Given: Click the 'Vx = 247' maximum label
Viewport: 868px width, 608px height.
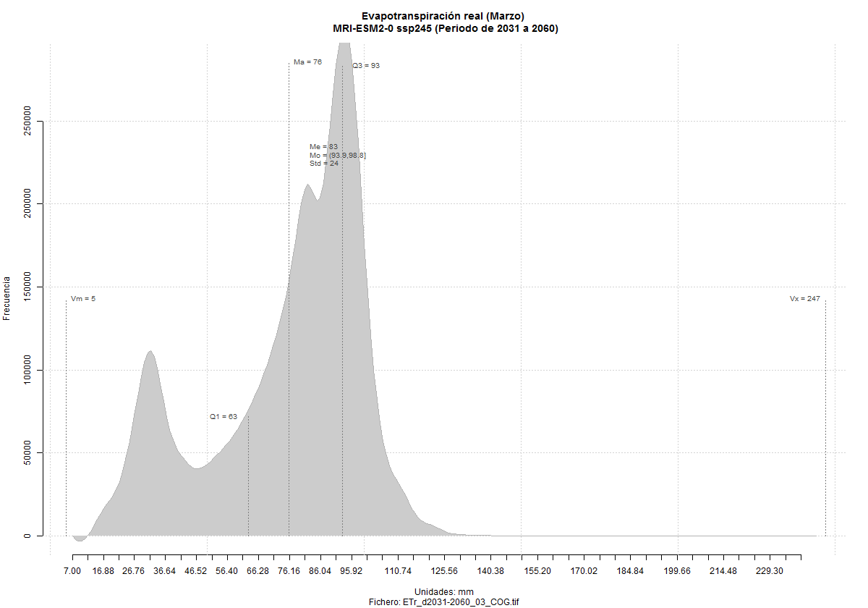Looking at the screenshot, I should 804,299.
